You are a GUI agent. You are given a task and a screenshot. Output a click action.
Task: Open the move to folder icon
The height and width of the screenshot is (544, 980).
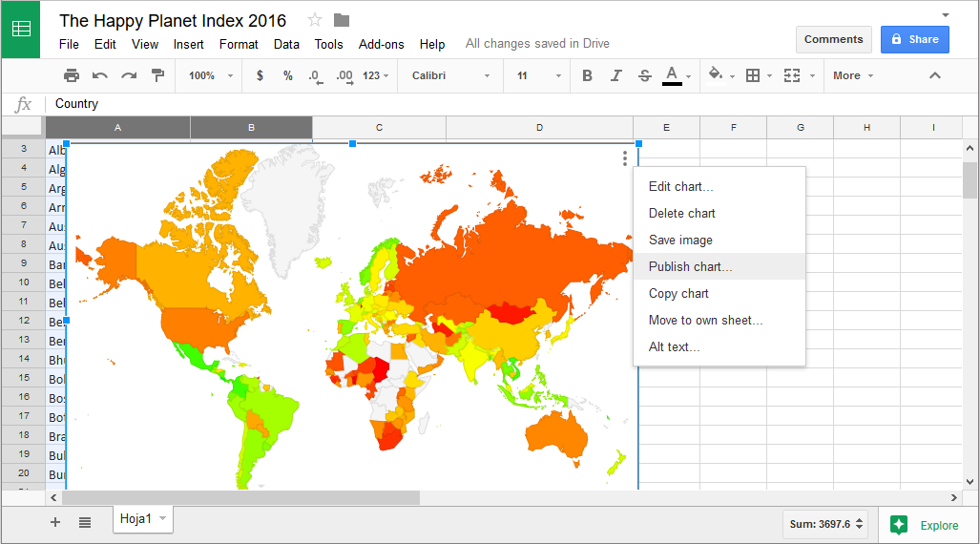342,21
